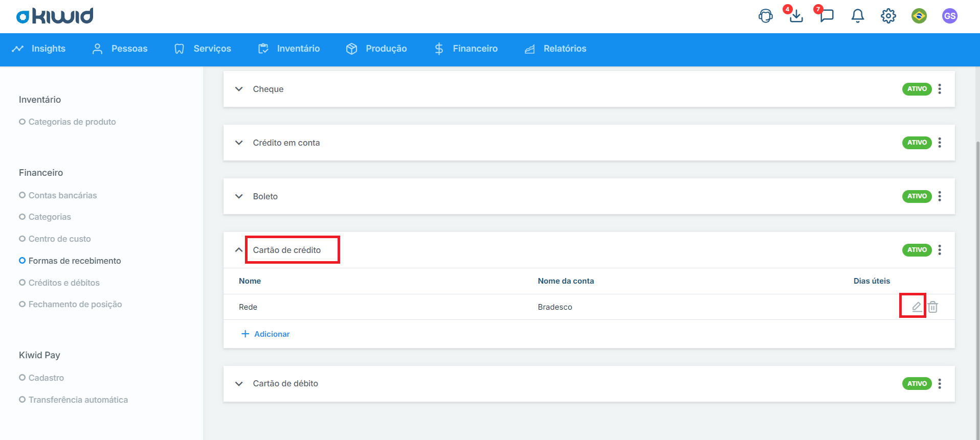Expand the Crédito em conta chevron
980x440 pixels.
point(239,143)
